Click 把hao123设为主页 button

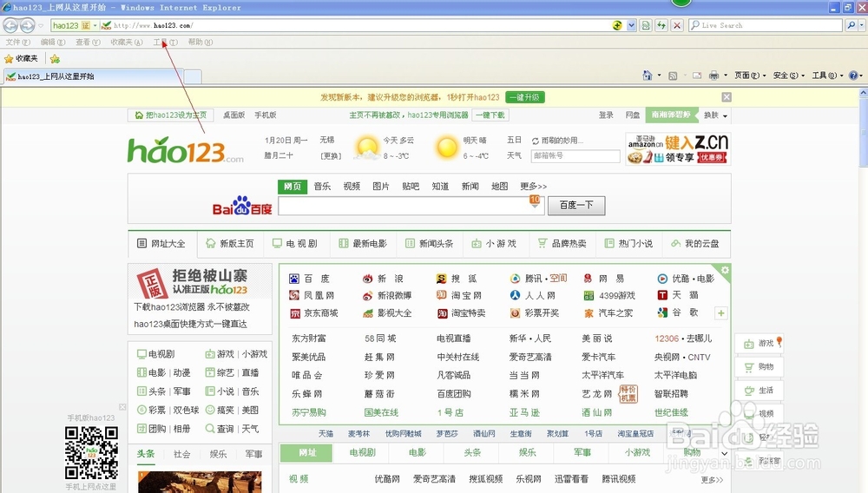pyautogui.click(x=170, y=115)
